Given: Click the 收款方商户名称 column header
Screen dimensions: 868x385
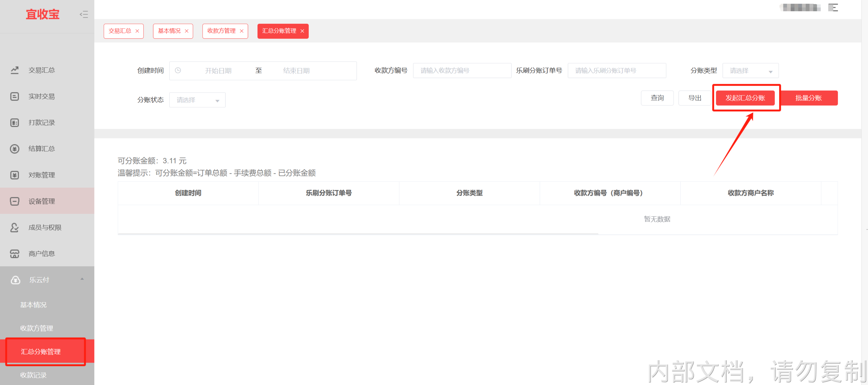Looking at the screenshot, I should click(x=750, y=193).
